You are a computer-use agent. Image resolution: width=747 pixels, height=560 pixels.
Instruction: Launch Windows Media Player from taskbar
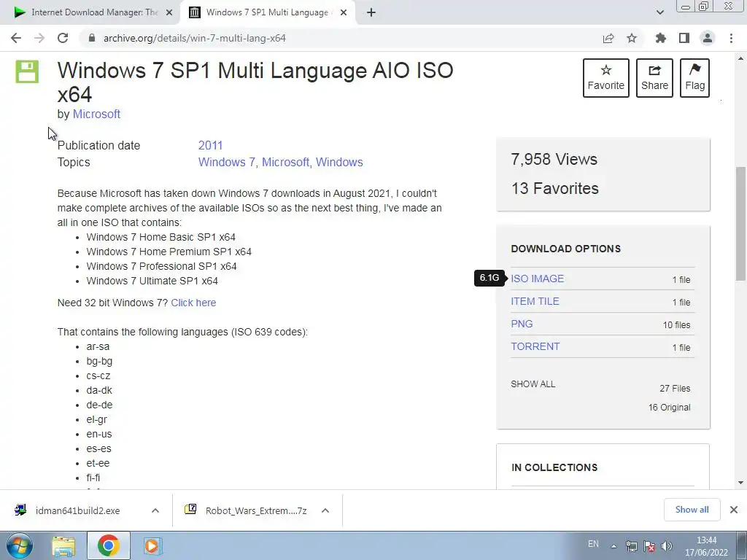152,545
